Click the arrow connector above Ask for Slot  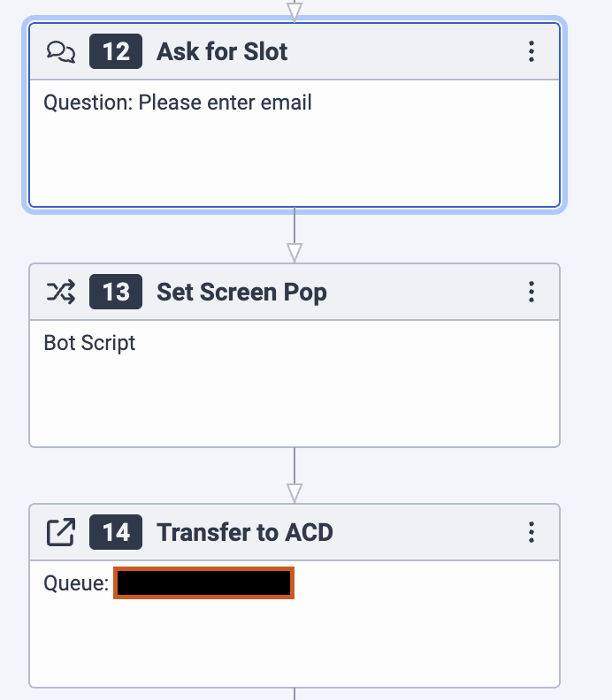click(x=295, y=10)
